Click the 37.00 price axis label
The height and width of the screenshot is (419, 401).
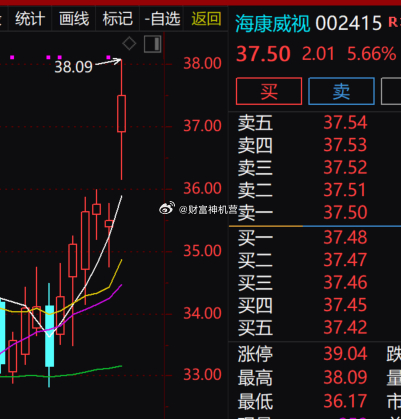click(x=202, y=126)
